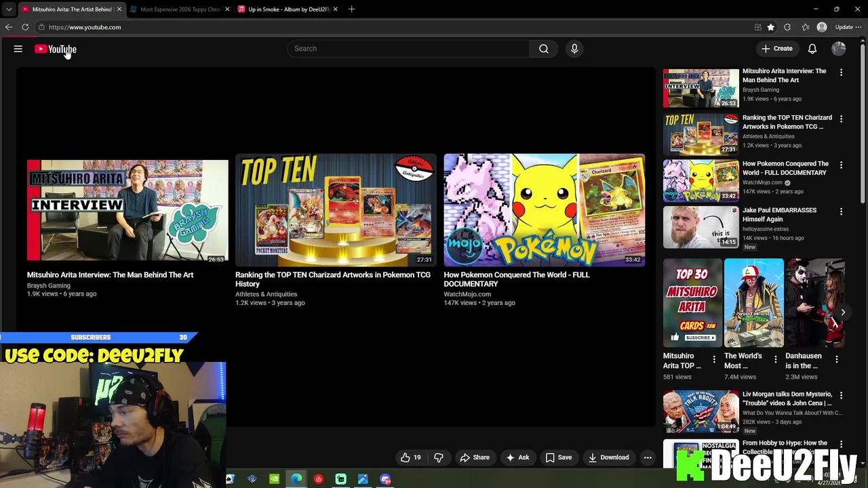Click inside the YouTube search box
The height and width of the screenshot is (488, 868).
click(x=408, y=49)
